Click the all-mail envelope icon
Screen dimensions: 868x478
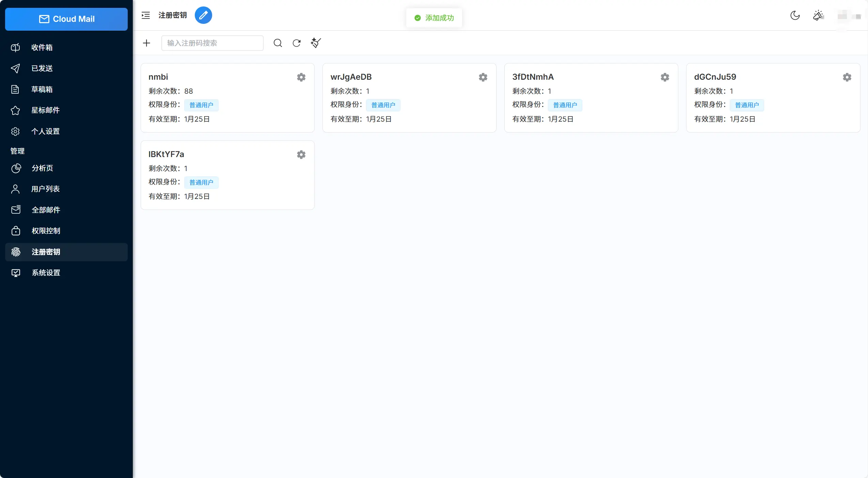coord(16,210)
